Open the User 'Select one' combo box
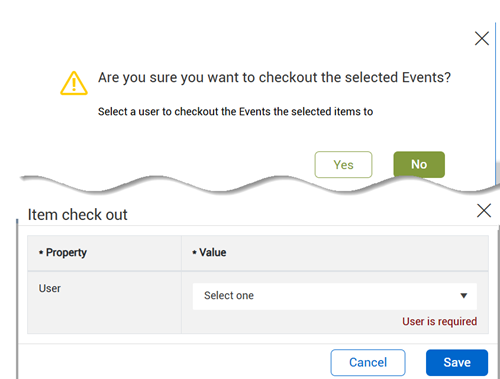 click(335, 296)
